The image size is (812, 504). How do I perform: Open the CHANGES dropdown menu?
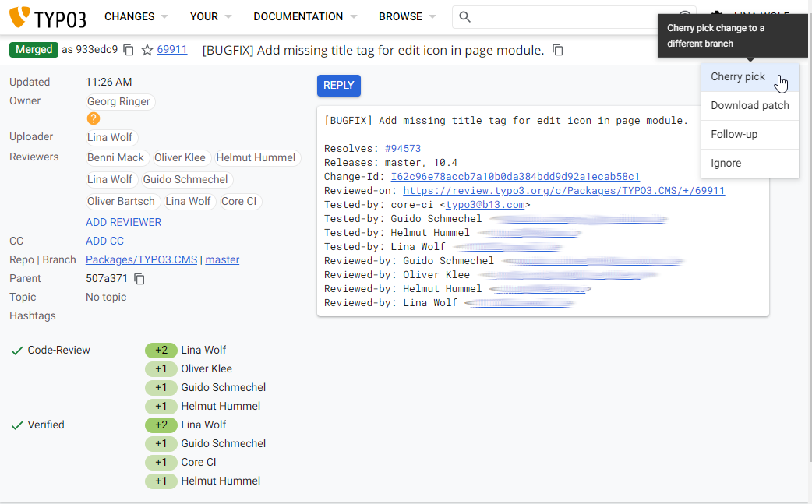[136, 17]
